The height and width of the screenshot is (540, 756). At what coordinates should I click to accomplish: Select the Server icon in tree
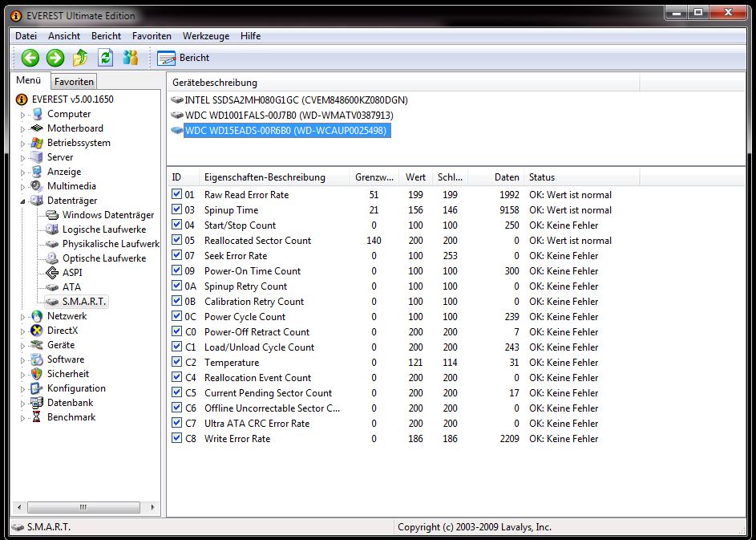click(37, 157)
